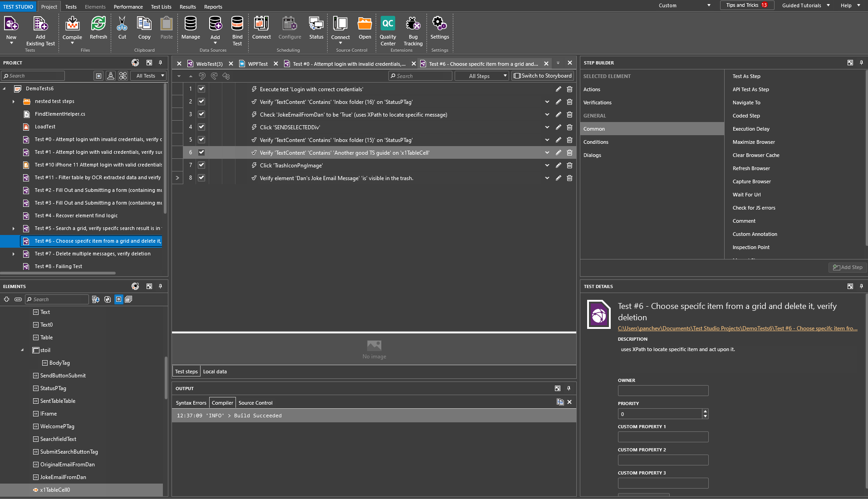
Task: Clear the Output panel with X icon
Action: click(x=569, y=402)
